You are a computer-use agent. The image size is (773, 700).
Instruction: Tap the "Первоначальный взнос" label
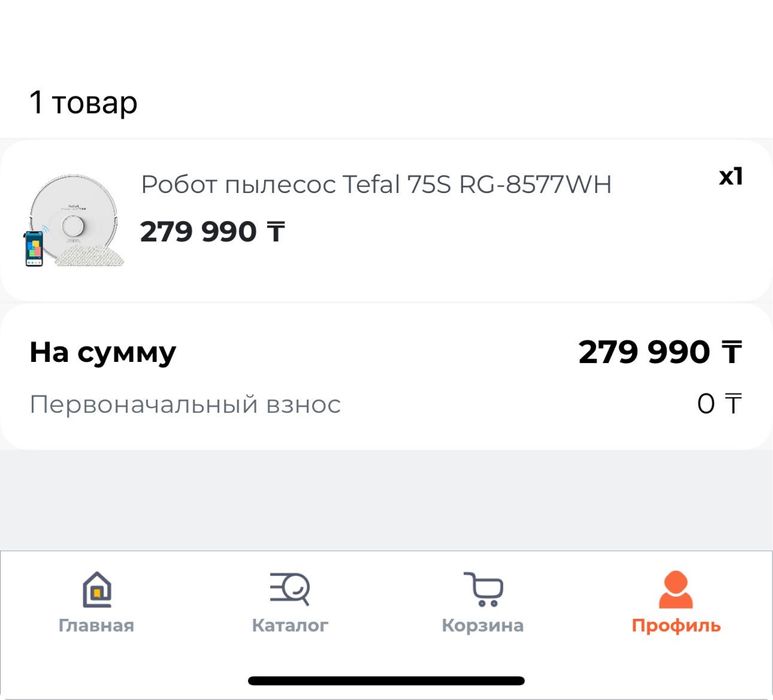185,404
